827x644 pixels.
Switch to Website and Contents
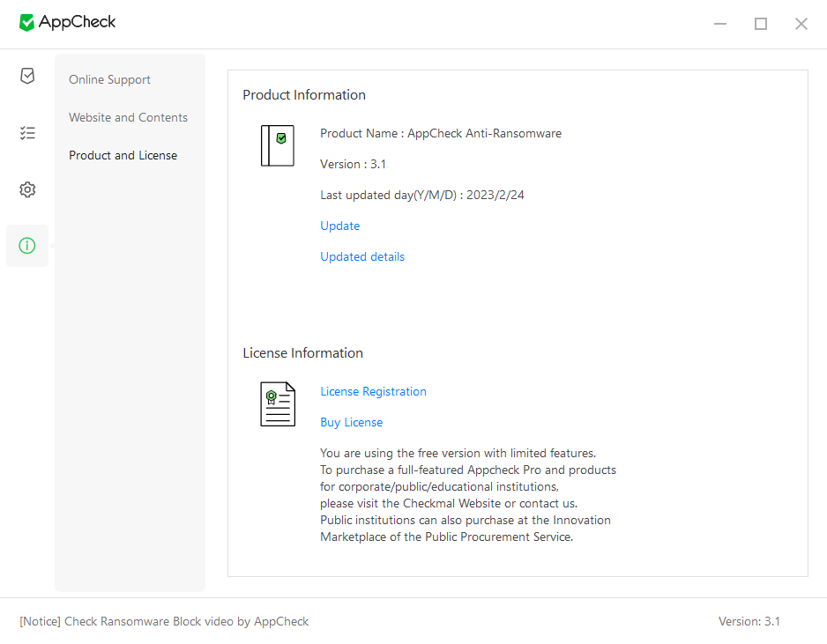128,117
